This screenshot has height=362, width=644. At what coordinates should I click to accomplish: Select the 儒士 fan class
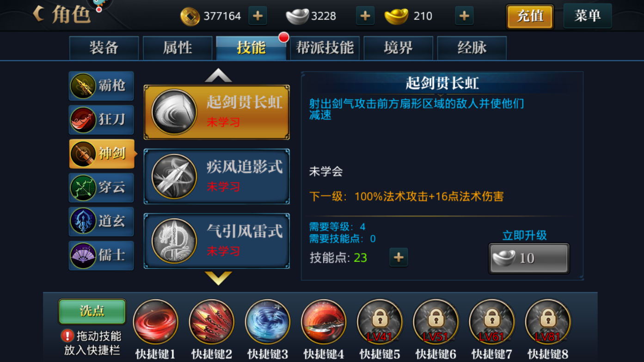101,255
